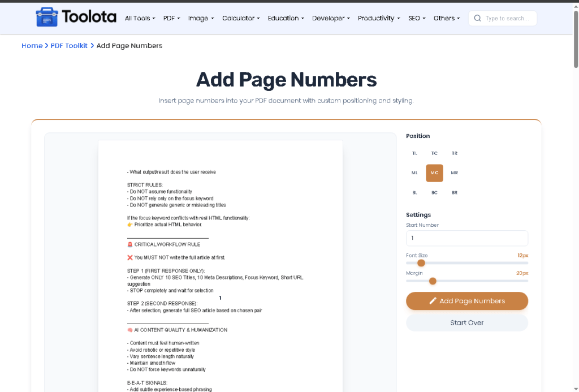Expand the PDF menu
This screenshot has height=392, width=579.
(x=172, y=18)
